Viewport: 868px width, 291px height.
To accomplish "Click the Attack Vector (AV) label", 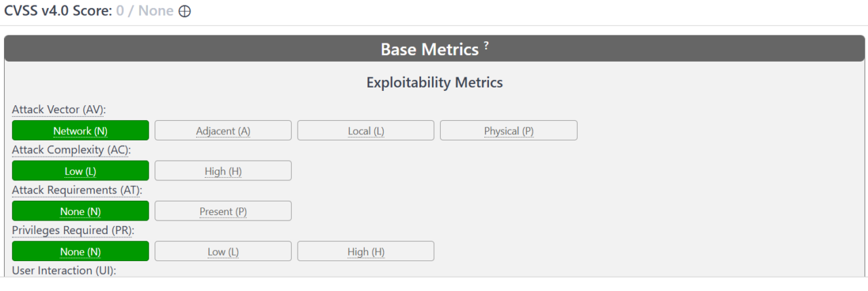I will (59, 110).
